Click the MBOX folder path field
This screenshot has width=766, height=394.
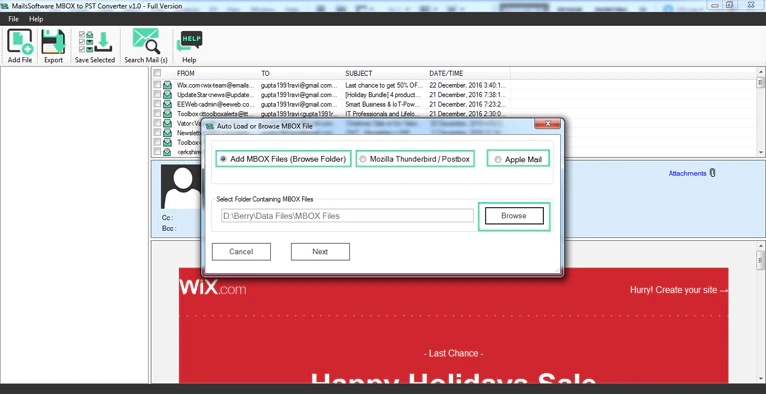point(347,216)
